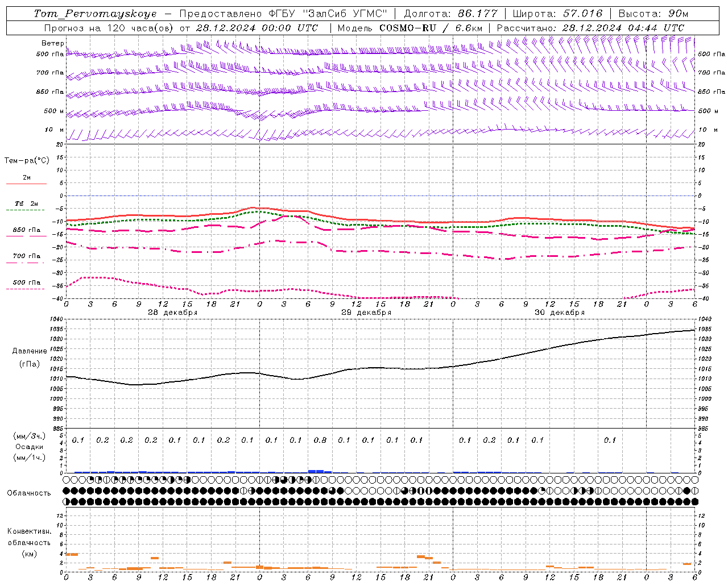
Task: Click the "28 декабря" date label
Action: 172,313
